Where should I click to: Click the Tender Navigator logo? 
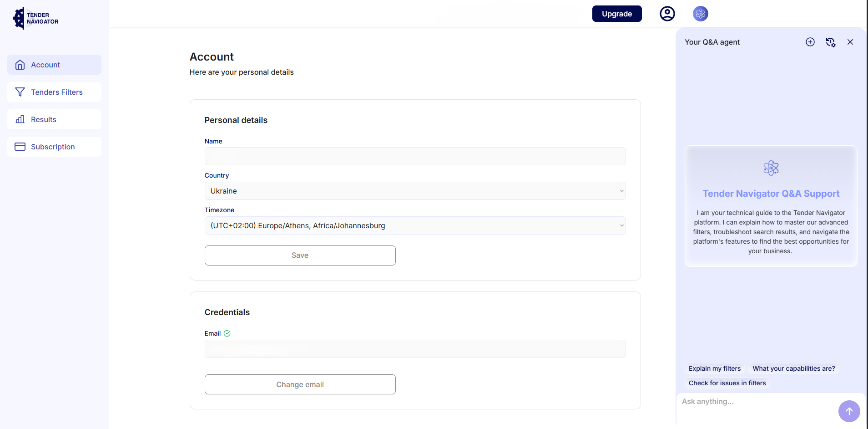35,18
